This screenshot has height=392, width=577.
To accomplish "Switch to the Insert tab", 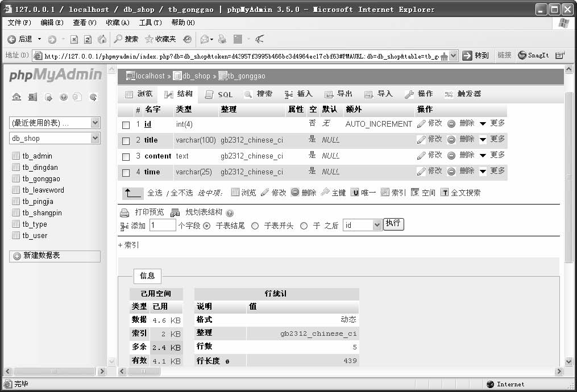I will tap(298, 94).
